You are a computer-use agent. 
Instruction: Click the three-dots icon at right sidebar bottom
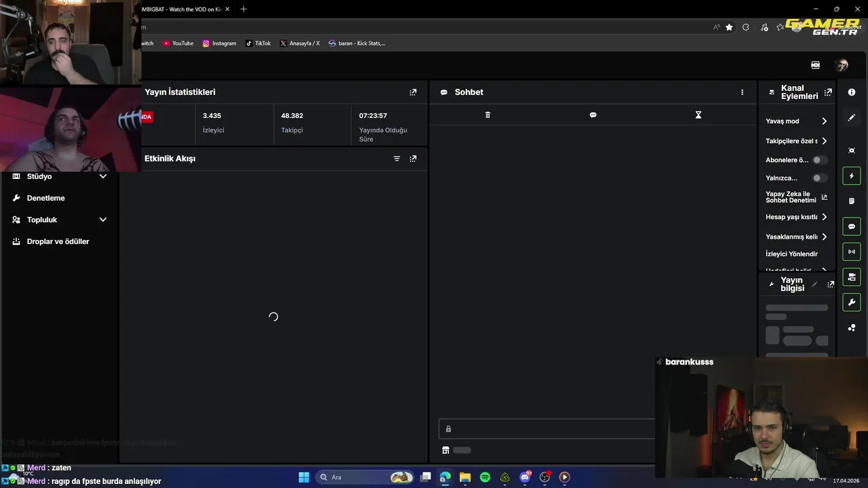tap(852, 328)
